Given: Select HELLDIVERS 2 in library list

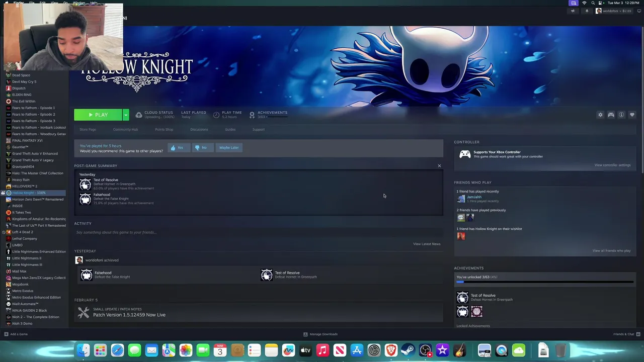Looking at the screenshot, I should (x=25, y=187).
